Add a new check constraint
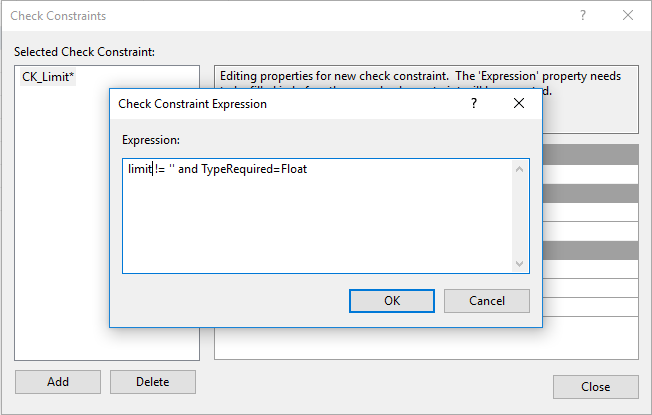This screenshot has height=415, width=652. click(x=58, y=382)
